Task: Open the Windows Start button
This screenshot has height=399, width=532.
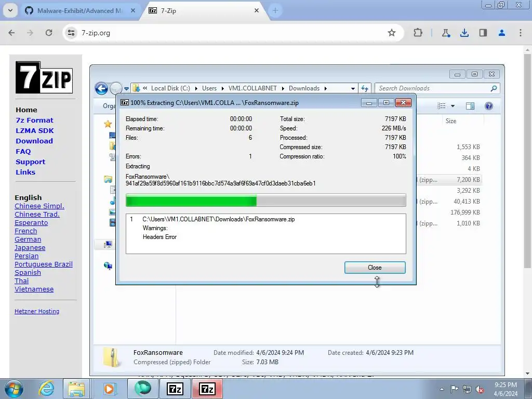Action: (14, 389)
